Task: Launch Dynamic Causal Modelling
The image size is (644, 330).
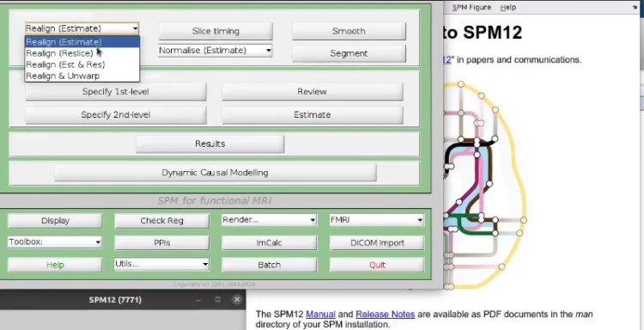Action: point(216,173)
